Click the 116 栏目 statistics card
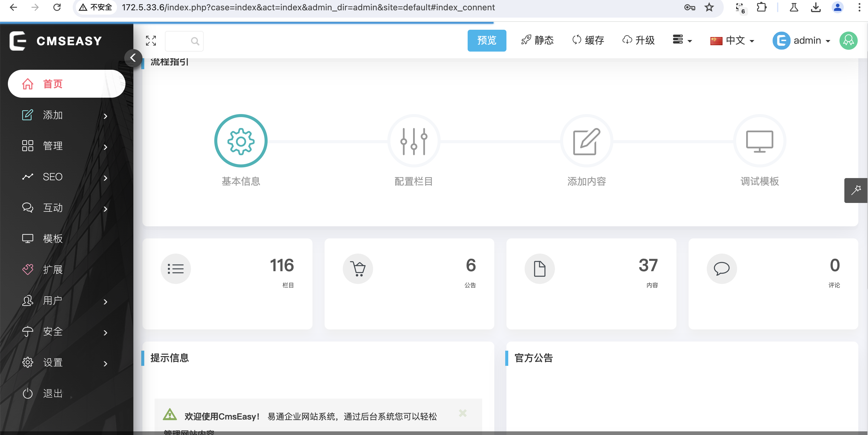868x435 pixels. point(227,283)
